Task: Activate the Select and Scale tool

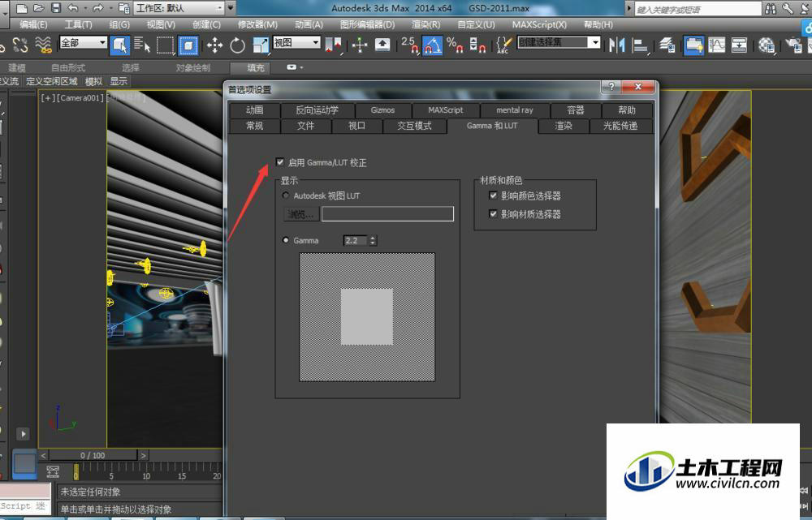Action: [x=260, y=45]
